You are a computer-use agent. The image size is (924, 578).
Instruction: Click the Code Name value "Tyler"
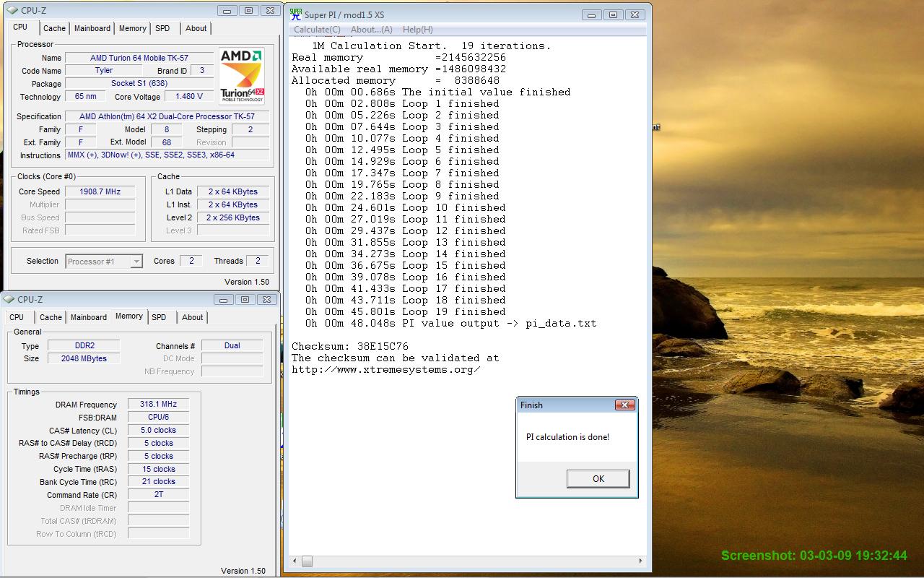104,71
